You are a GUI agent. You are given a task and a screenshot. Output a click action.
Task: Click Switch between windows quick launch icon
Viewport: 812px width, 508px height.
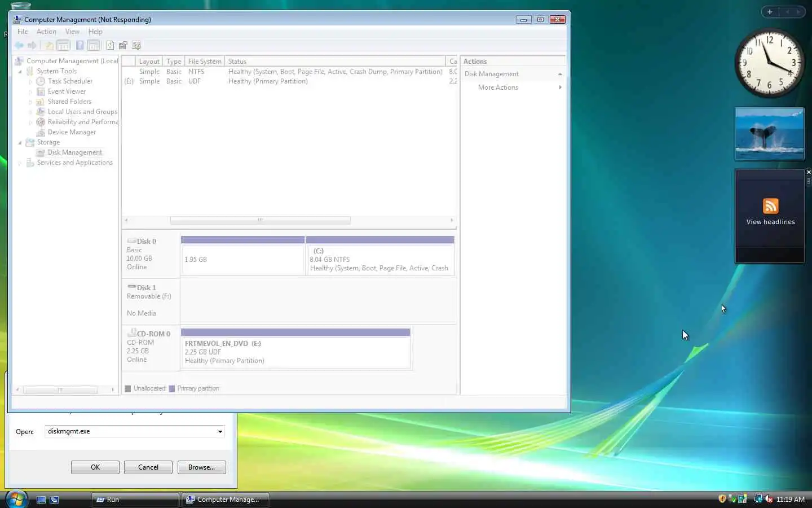pyautogui.click(x=54, y=500)
